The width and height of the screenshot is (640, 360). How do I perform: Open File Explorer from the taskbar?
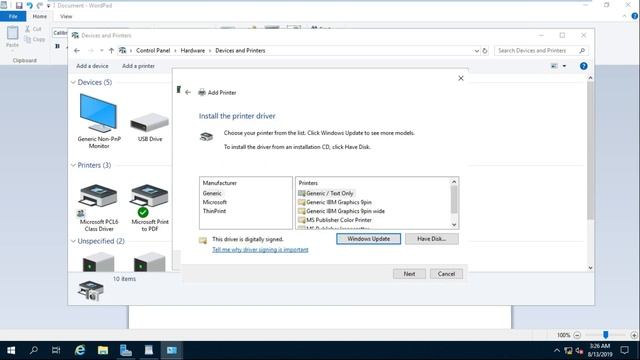tap(103, 350)
